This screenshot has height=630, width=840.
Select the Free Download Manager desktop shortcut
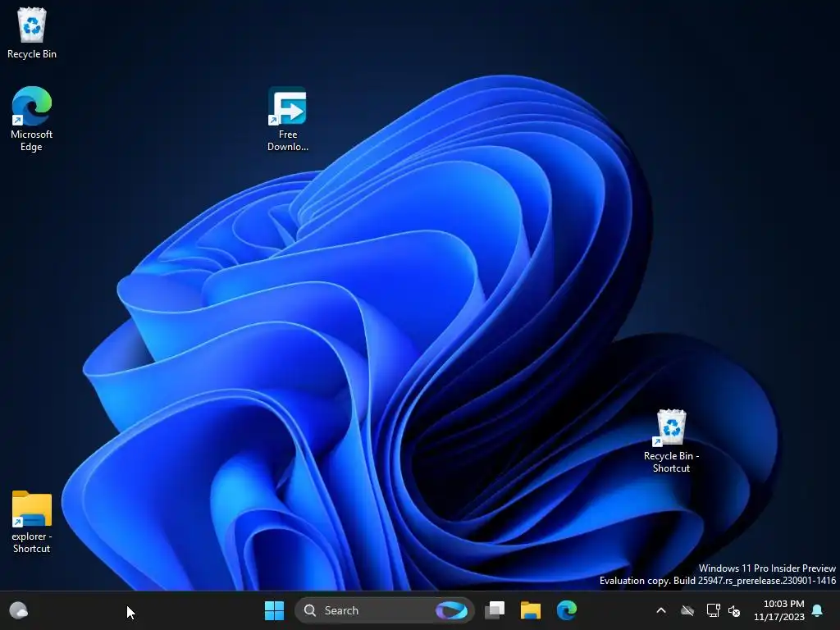coord(288,119)
